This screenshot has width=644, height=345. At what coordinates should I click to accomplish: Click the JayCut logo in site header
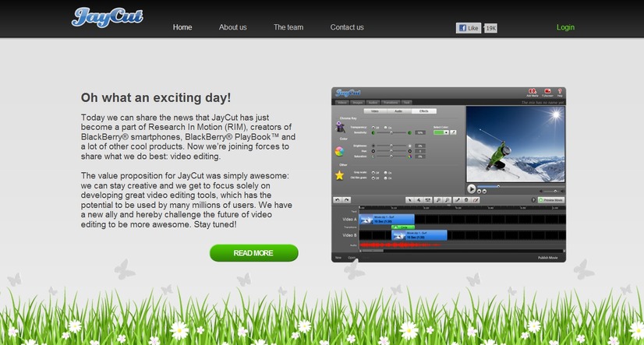click(107, 17)
